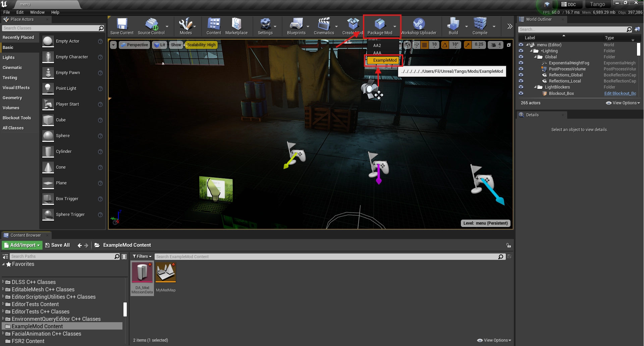The width and height of the screenshot is (644, 346).
Task: Open the grid snap value 10 dropdown
Action: pos(434,45)
